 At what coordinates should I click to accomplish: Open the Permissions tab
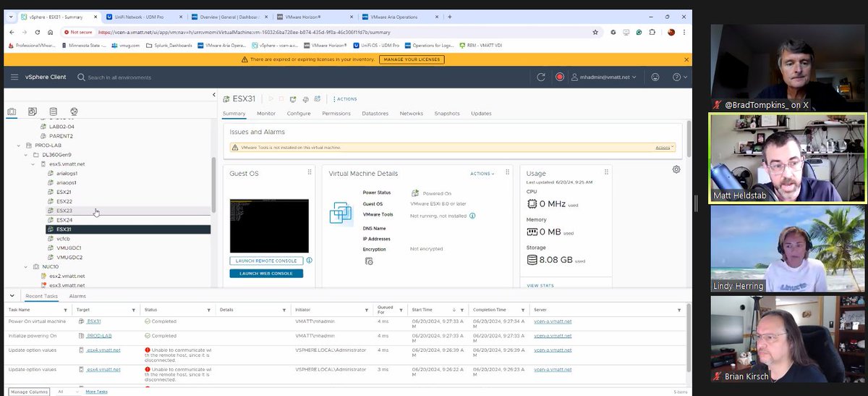336,114
